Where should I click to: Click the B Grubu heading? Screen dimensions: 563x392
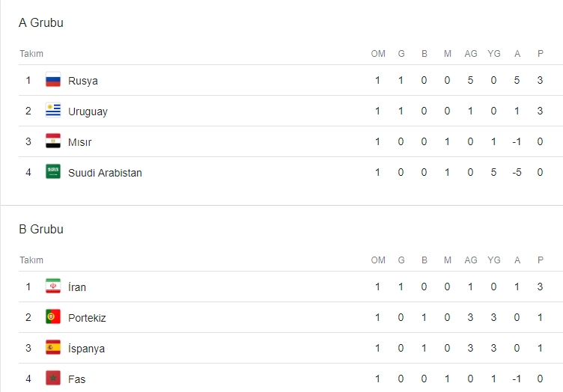tap(41, 230)
